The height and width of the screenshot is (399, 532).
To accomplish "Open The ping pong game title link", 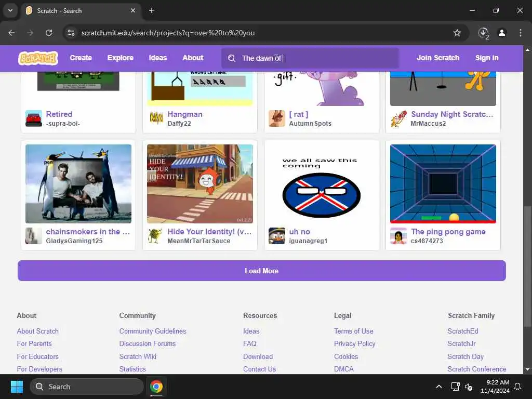I will pos(448,232).
